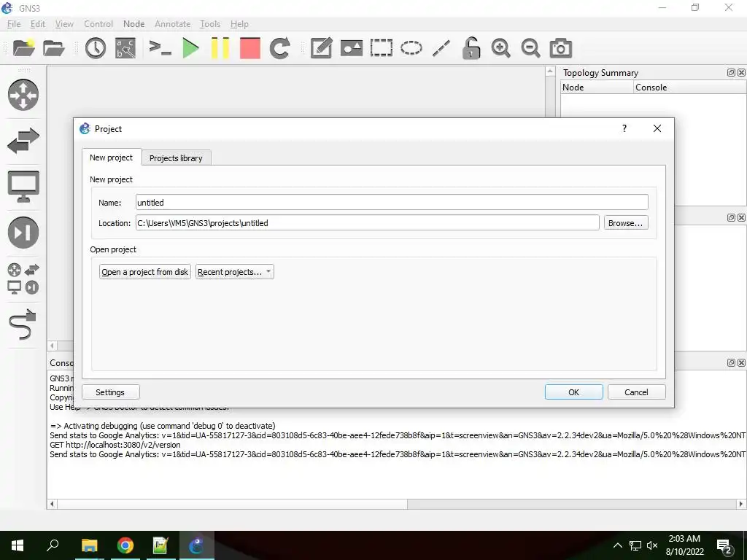Open the File menu

coord(14,24)
